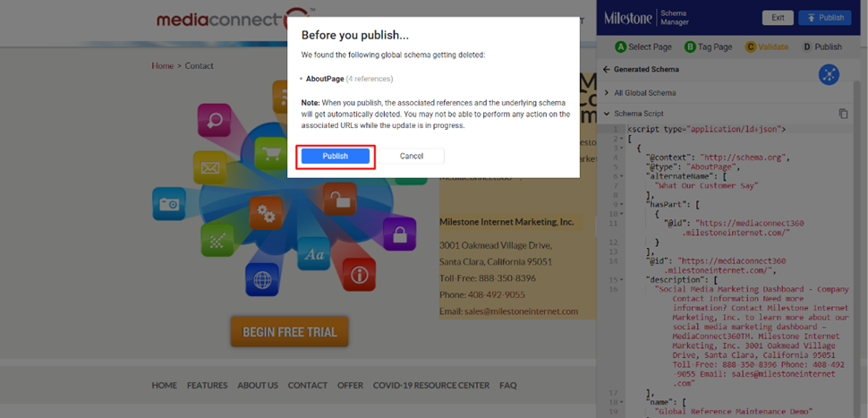Click "Milestone Internet Marketing, Inc." highlighted heading
The width and height of the screenshot is (868, 418).
coord(506,222)
